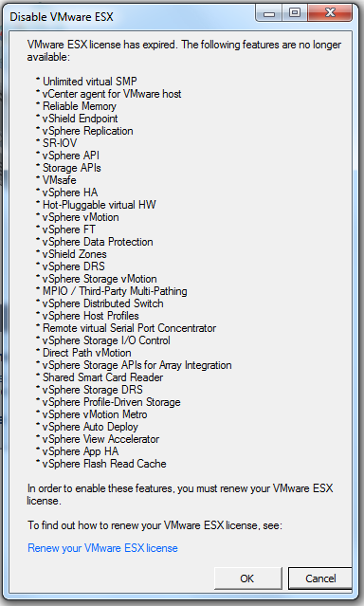Select the vSphere FT line
Viewport: 364px width, 606px height.
68,230
